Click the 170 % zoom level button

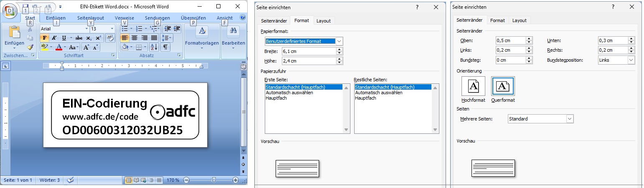click(x=173, y=180)
